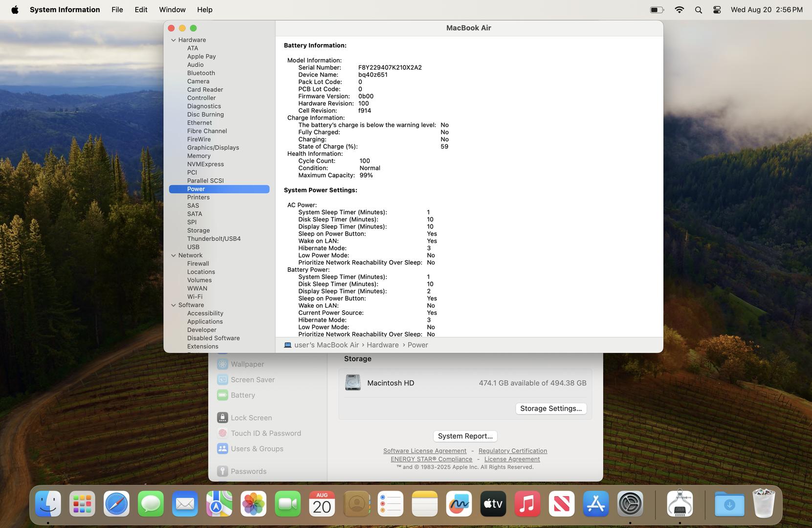Open Wallpaper in System Settings sidebar
The height and width of the screenshot is (528, 812).
pos(247,364)
